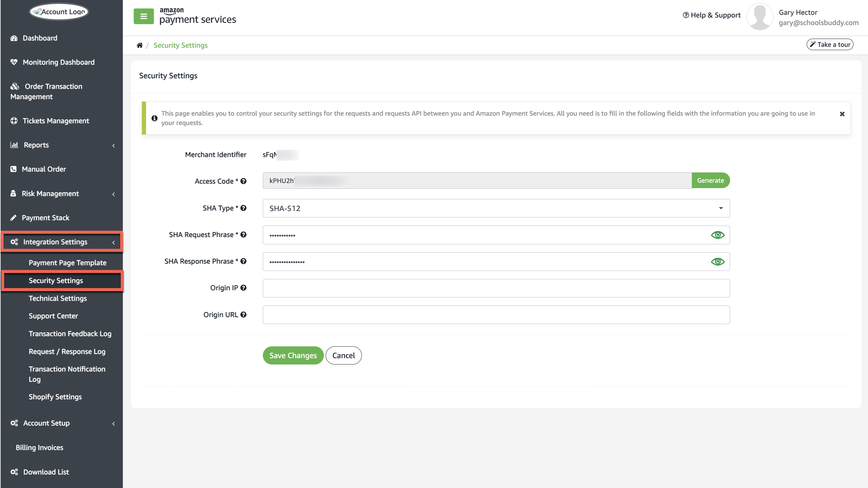Go to Technical Settings
This screenshot has width=868, height=488.
(58, 298)
